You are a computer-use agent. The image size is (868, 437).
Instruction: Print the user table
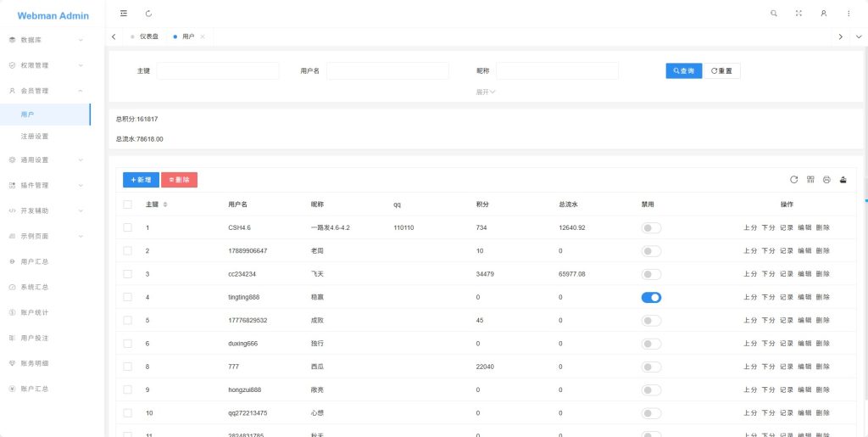826,179
